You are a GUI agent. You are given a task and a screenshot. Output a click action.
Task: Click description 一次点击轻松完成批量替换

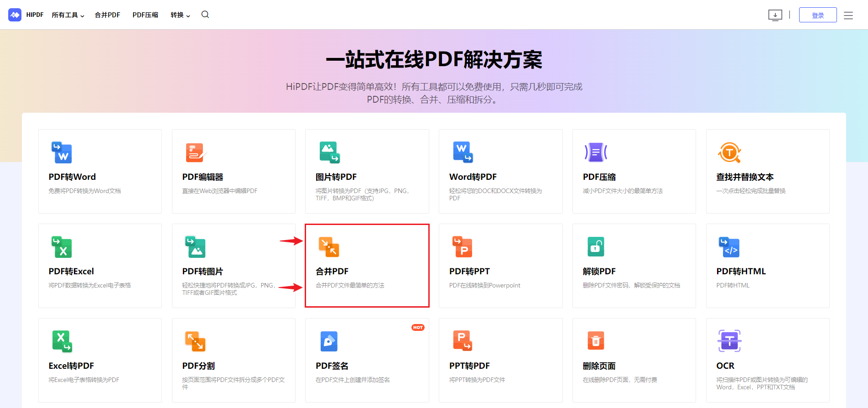751,191
